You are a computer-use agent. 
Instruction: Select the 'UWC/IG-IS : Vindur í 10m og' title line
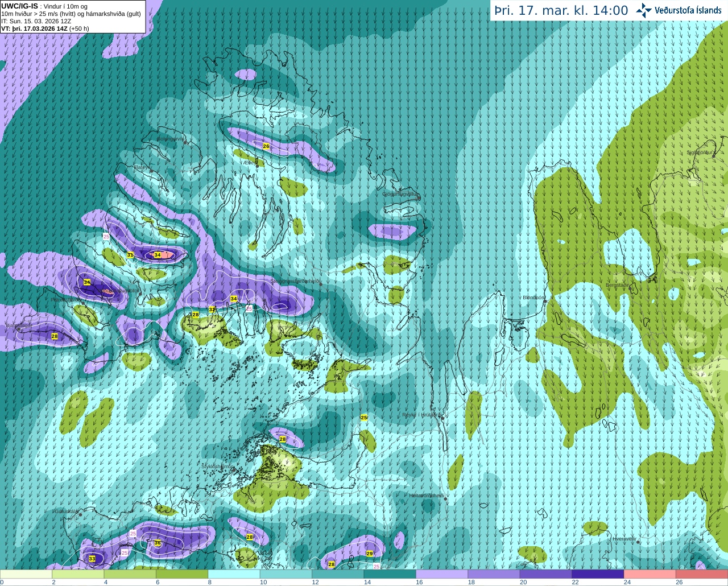(x=44, y=6)
